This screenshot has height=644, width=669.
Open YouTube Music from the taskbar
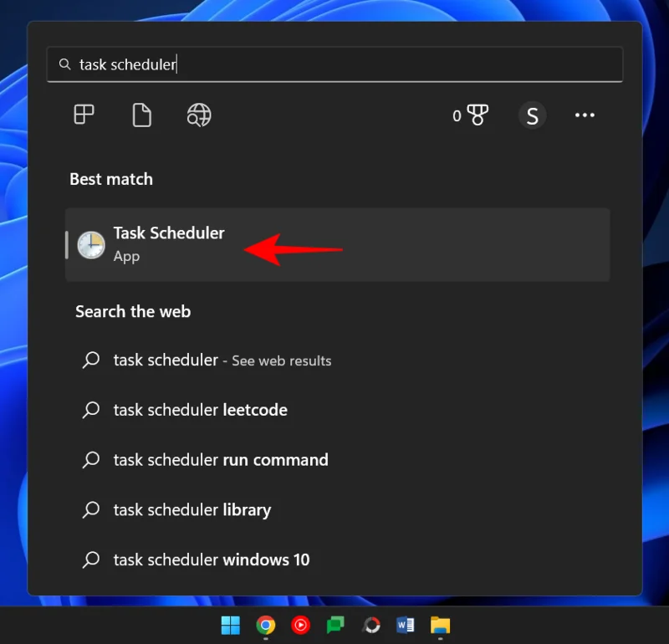[x=301, y=626]
